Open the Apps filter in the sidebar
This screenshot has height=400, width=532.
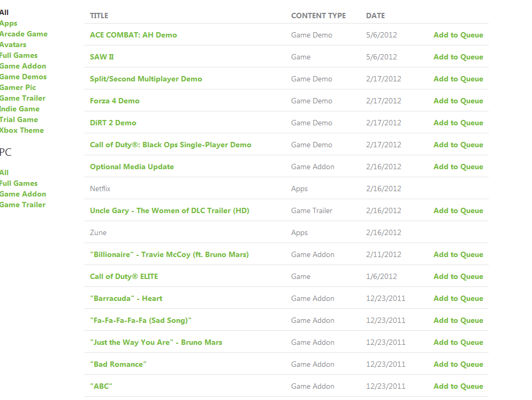coord(9,23)
